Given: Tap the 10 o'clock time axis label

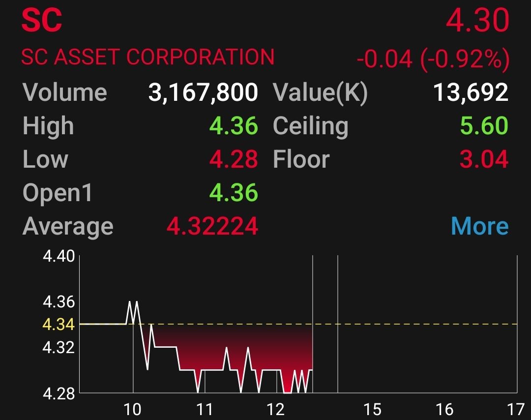Looking at the screenshot, I should (x=132, y=409).
